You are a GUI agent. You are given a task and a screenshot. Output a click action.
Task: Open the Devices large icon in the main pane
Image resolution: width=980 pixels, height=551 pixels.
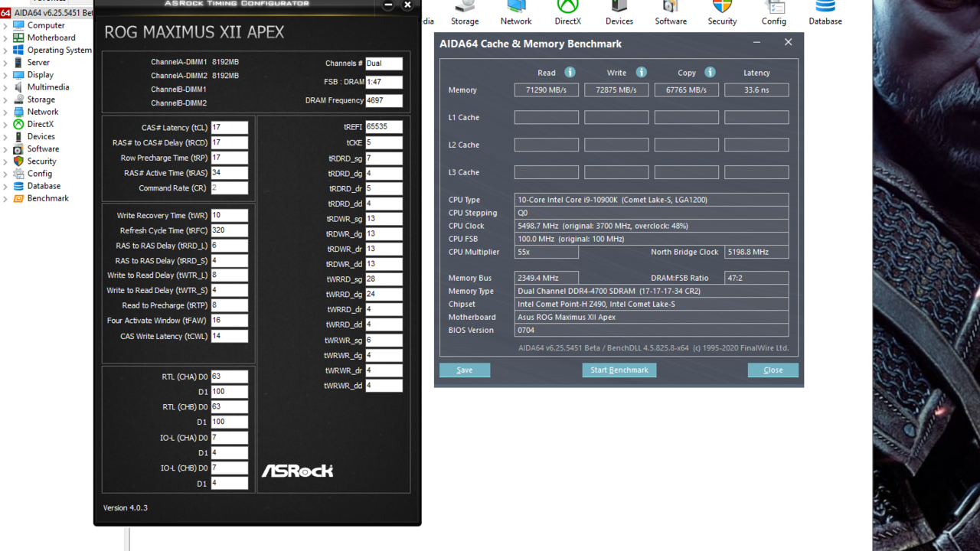click(x=619, y=7)
